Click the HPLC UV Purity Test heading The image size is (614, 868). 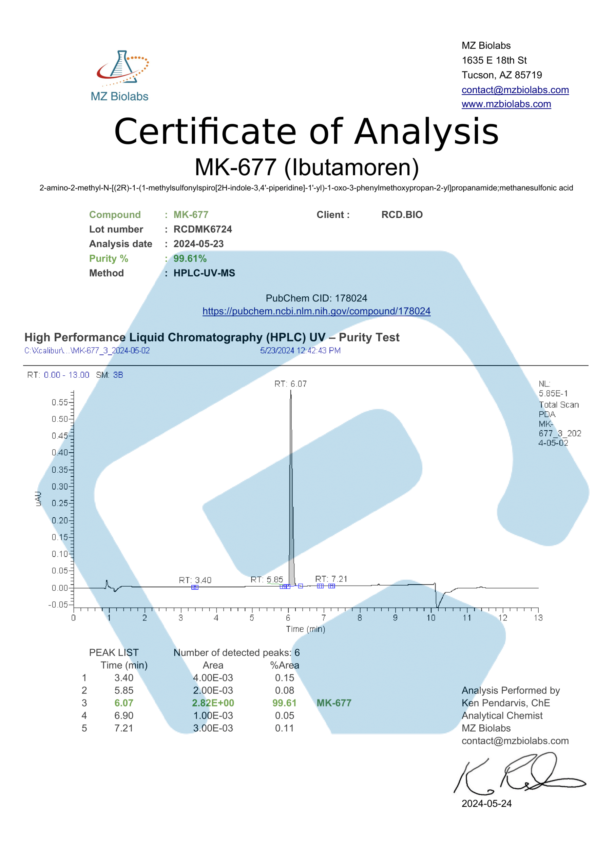tap(212, 337)
